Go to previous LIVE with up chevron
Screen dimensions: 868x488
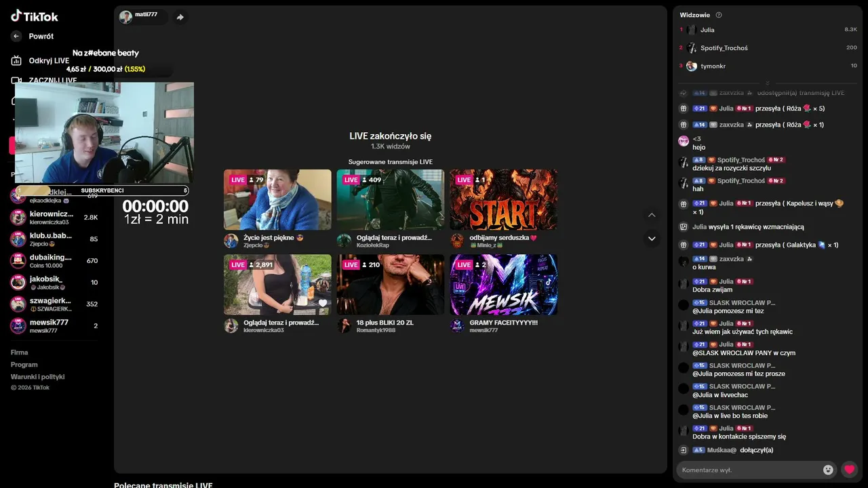point(652,215)
